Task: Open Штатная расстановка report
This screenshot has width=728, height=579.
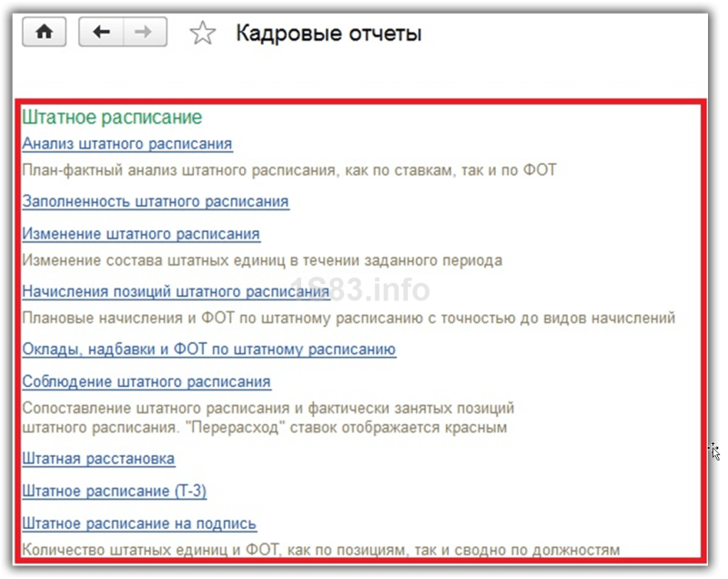Action: [x=98, y=458]
